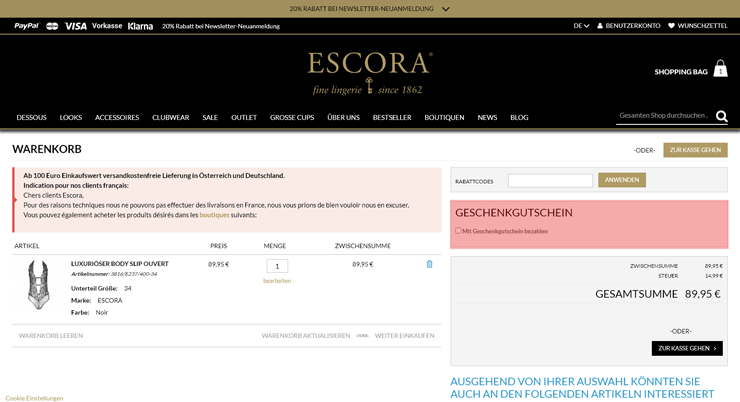
Task: Open the Accessoires menu
Action: [x=117, y=117]
